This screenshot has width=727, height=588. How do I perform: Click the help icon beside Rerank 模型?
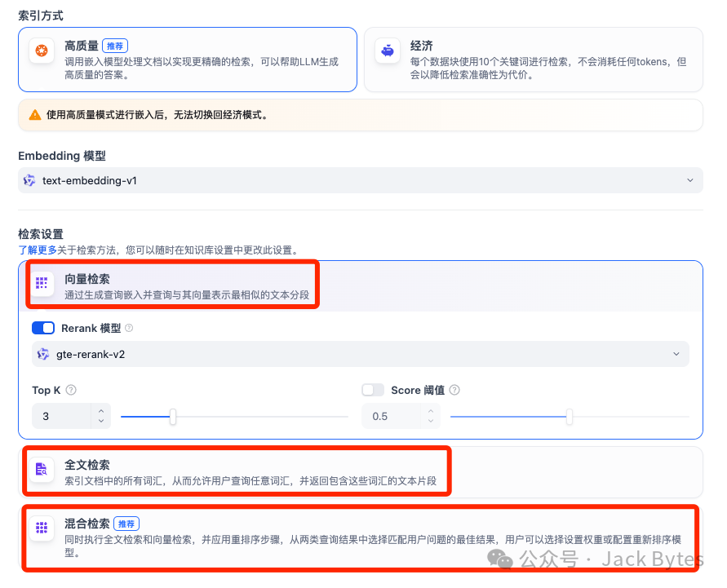[x=129, y=329]
